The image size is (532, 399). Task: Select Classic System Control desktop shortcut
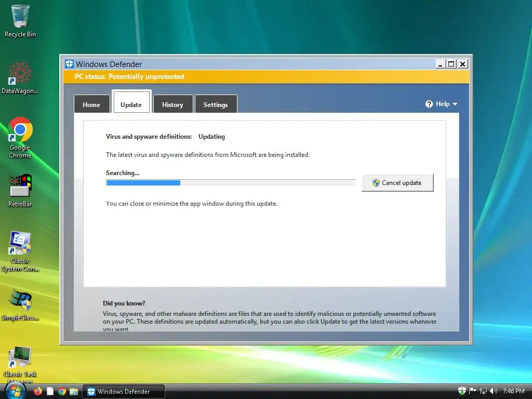click(x=20, y=251)
